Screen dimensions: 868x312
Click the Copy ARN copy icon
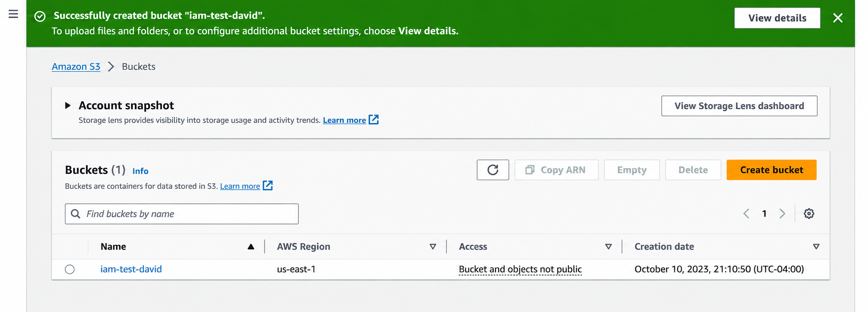pyautogui.click(x=529, y=170)
